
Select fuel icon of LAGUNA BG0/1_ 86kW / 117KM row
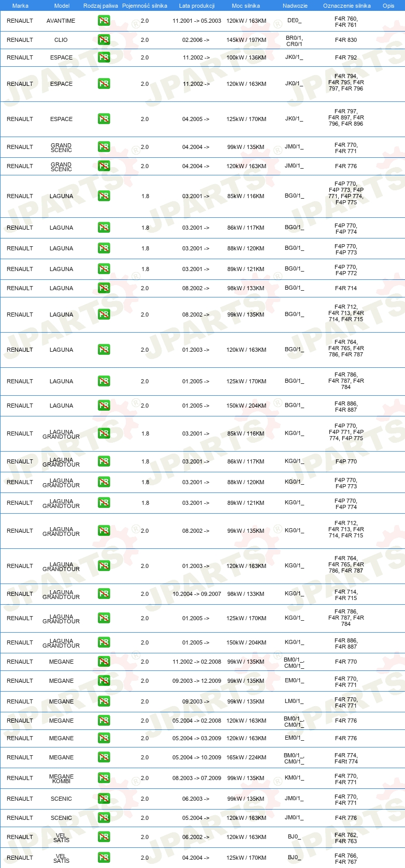pyautogui.click(x=104, y=228)
